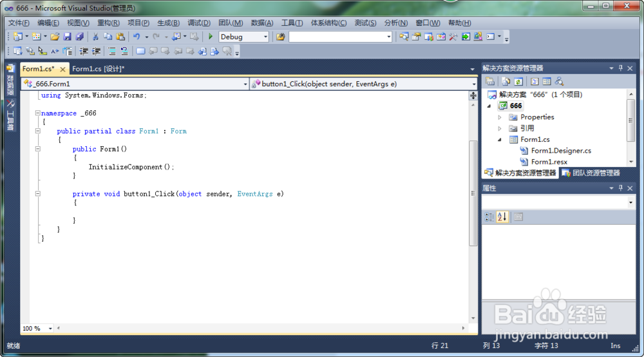Click the Refresh icon in Solution Explorer
This screenshot has width=644, height=357.
tap(518, 81)
